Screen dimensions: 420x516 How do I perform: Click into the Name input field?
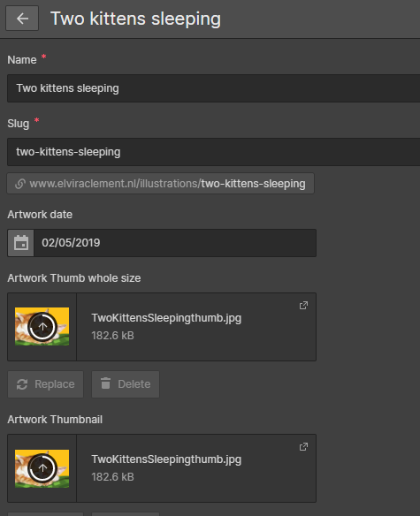click(213, 88)
